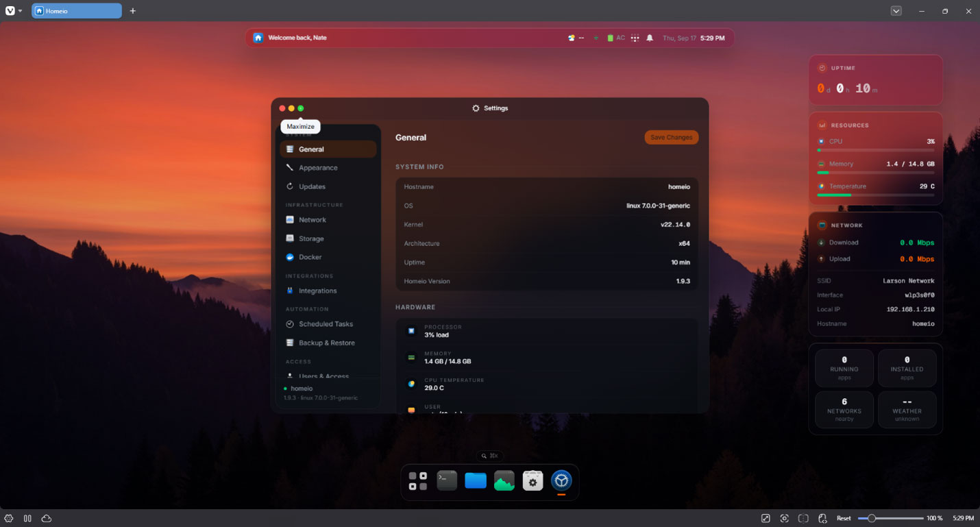This screenshot has height=527, width=980.
Task: Open the app store bag icon
Action: click(532, 480)
